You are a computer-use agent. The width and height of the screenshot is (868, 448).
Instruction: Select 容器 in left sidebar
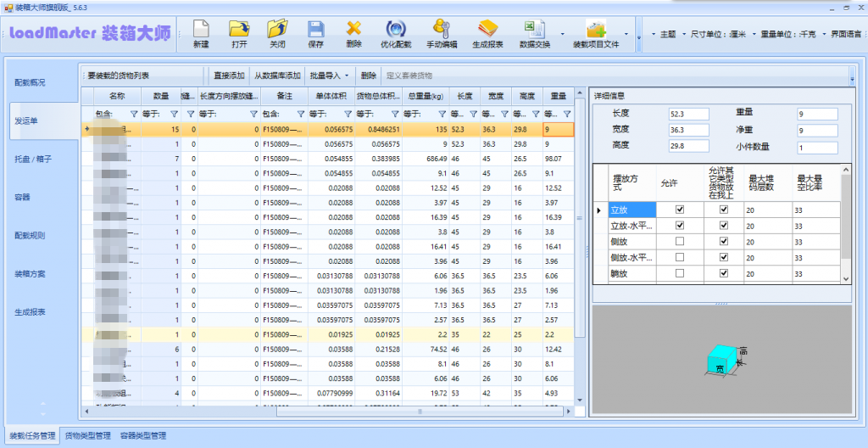point(23,197)
